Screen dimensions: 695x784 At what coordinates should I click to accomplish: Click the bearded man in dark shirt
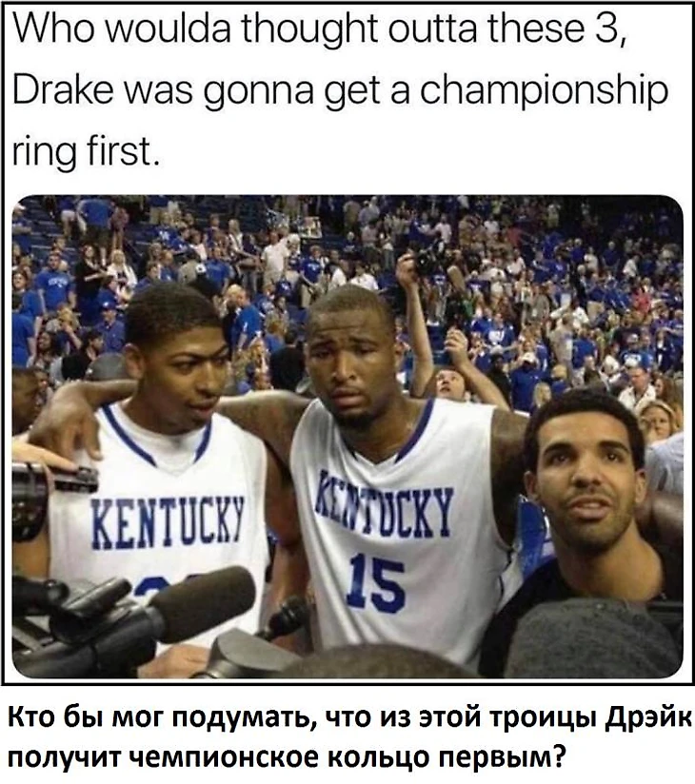(588, 510)
